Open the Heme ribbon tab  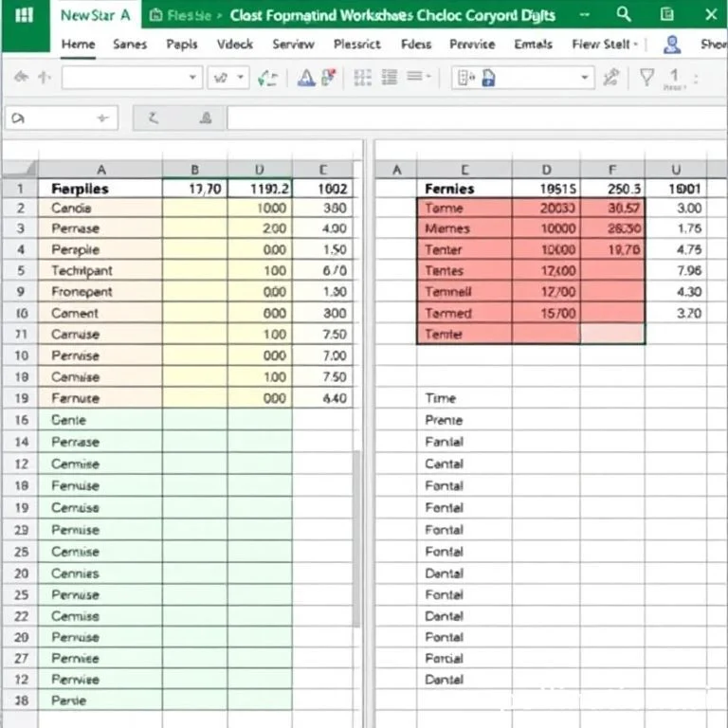pos(78,45)
